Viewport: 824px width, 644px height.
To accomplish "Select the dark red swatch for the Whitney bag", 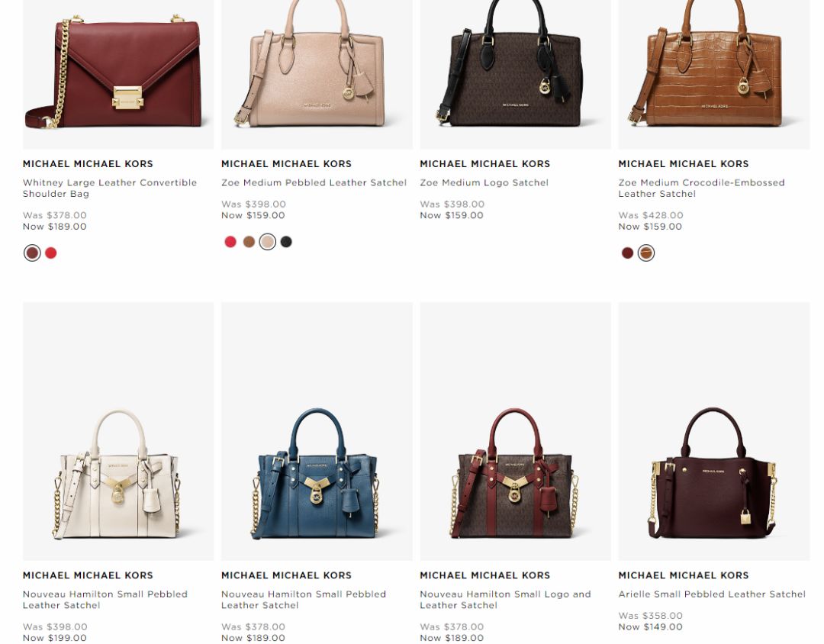I will [x=32, y=253].
